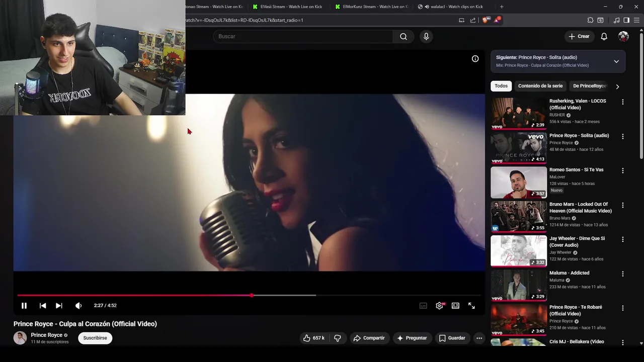Screen dimensions: 644x362
Task: Open video info card icon
Action: 475,59
